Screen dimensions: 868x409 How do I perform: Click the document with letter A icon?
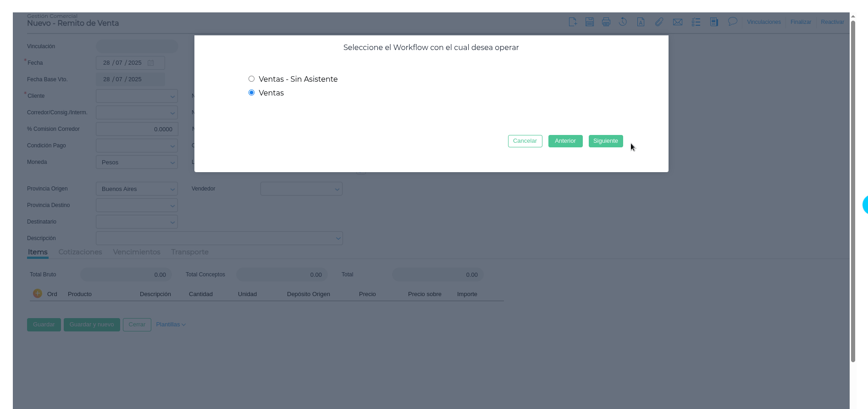tap(641, 22)
